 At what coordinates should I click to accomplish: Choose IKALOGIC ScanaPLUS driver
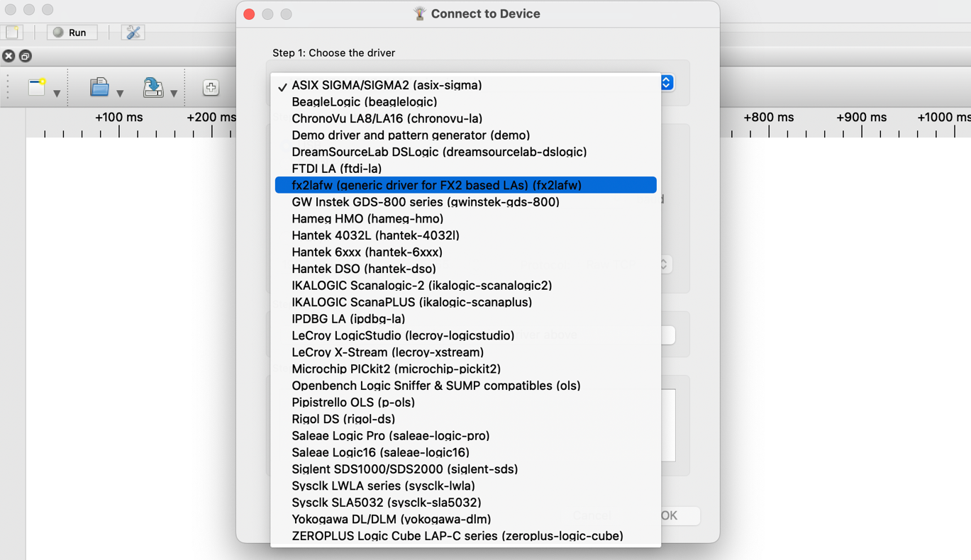pyautogui.click(x=465, y=302)
